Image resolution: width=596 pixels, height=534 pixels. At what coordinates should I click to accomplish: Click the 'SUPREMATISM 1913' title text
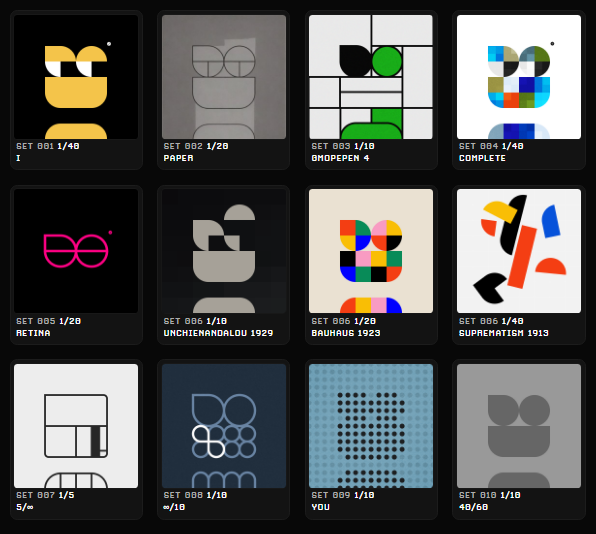click(504, 333)
